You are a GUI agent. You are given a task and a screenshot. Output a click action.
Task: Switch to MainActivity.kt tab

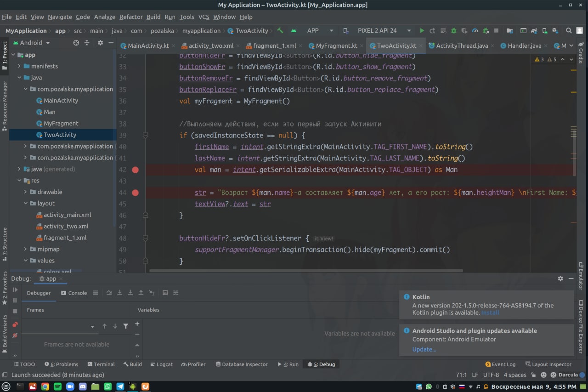click(x=148, y=46)
